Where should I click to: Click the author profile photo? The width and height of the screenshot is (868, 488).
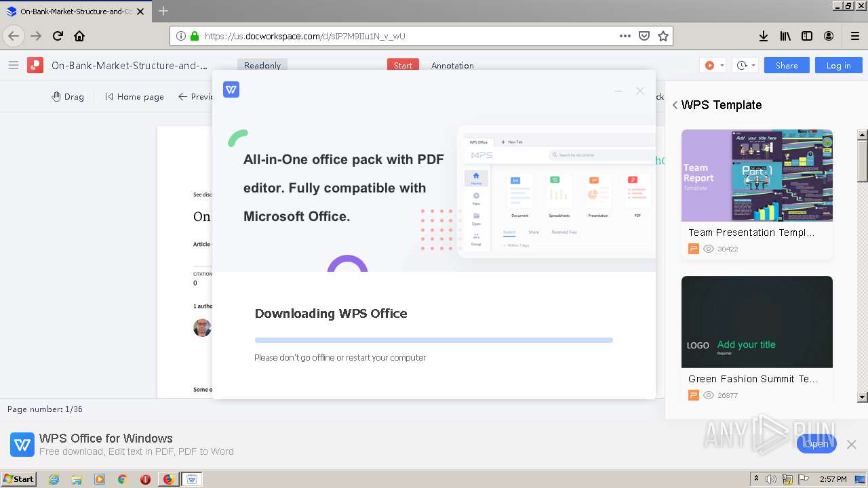202,328
